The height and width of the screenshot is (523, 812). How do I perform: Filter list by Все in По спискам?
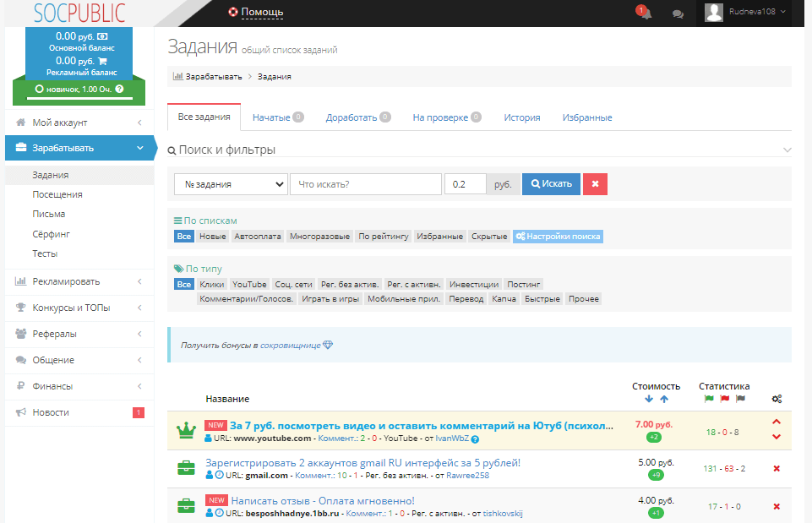pyautogui.click(x=184, y=236)
